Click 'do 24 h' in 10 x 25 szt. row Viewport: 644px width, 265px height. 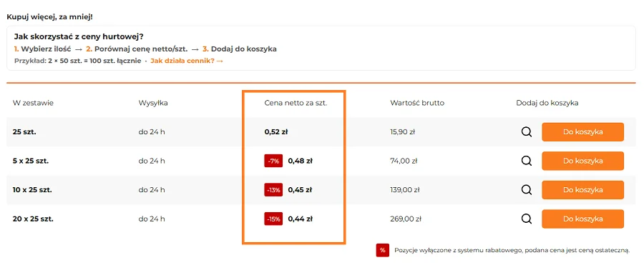[x=152, y=190]
